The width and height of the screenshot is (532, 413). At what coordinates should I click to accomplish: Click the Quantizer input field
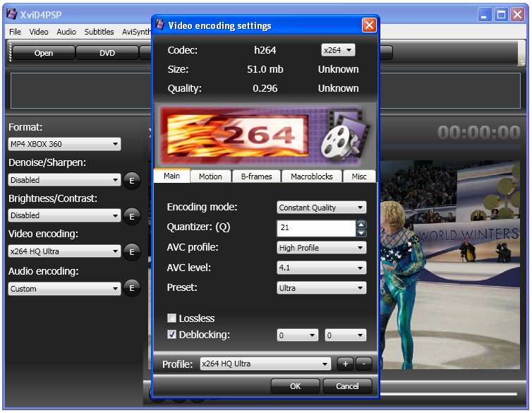point(316,228)
